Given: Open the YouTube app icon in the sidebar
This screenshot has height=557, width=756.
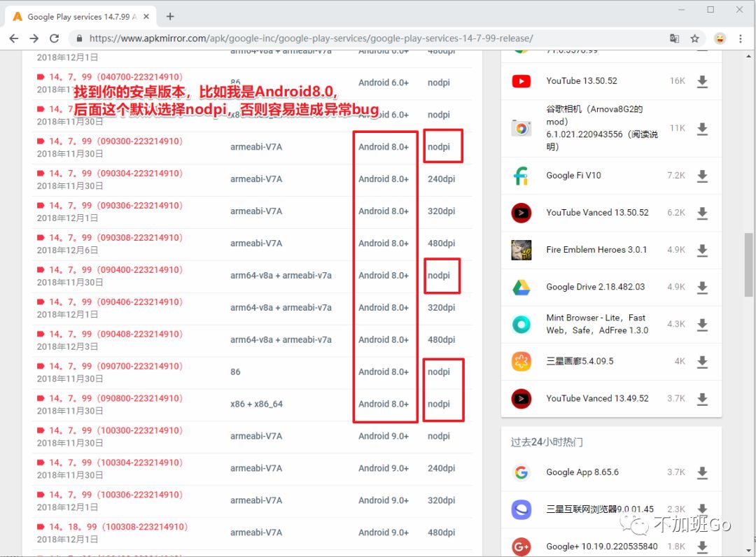Looking at the screenshot, I should (521, 81).
